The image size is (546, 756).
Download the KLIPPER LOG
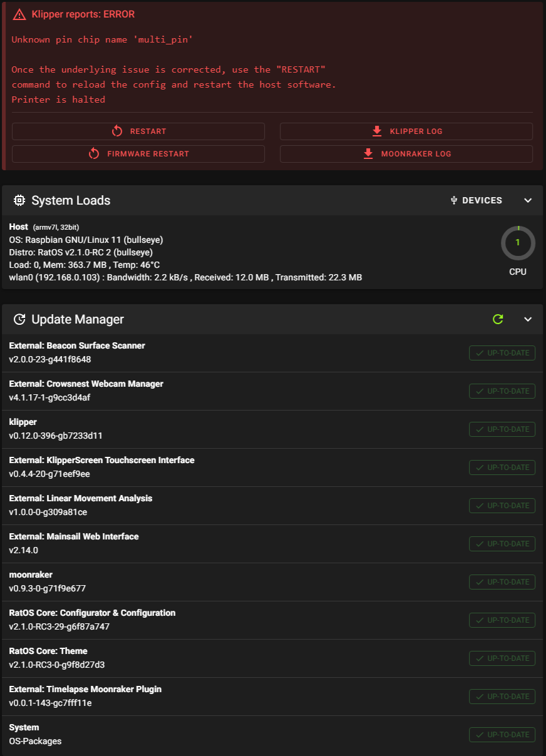pyautogui.click(x=406, y=131)
